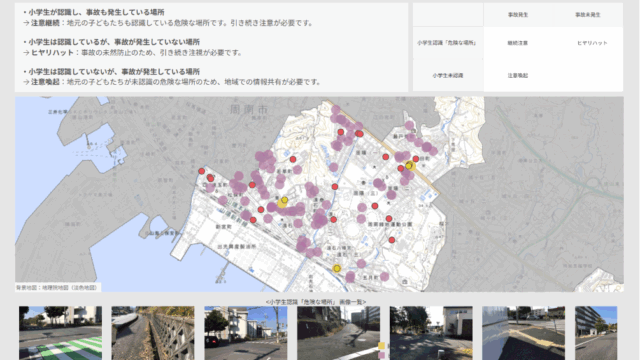Select the lowest red marker on the map
Image resolution: width=640 pixels, height=360 pixels.
(392, 240)
